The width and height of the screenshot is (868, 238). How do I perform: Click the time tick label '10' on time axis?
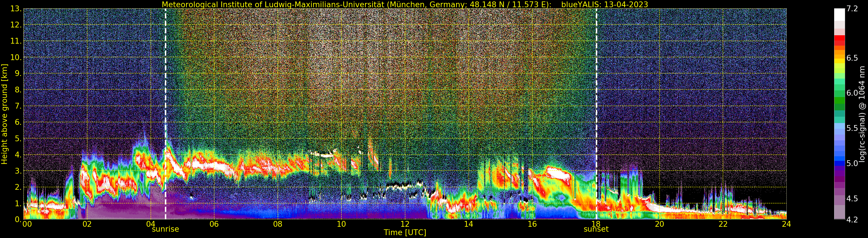click(341, 224)
